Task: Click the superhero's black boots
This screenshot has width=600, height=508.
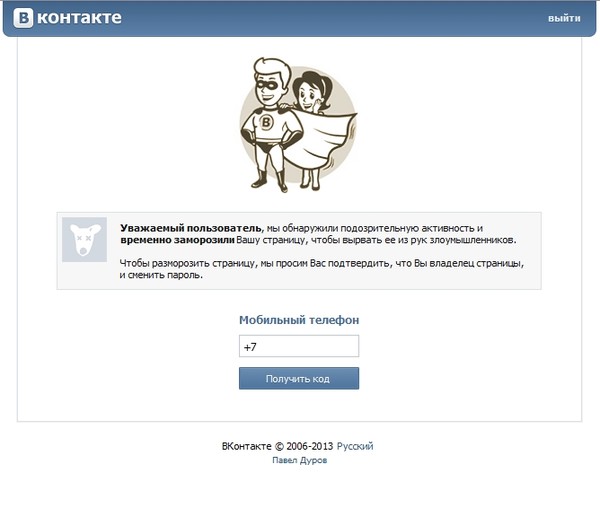Action: [270, 181]
